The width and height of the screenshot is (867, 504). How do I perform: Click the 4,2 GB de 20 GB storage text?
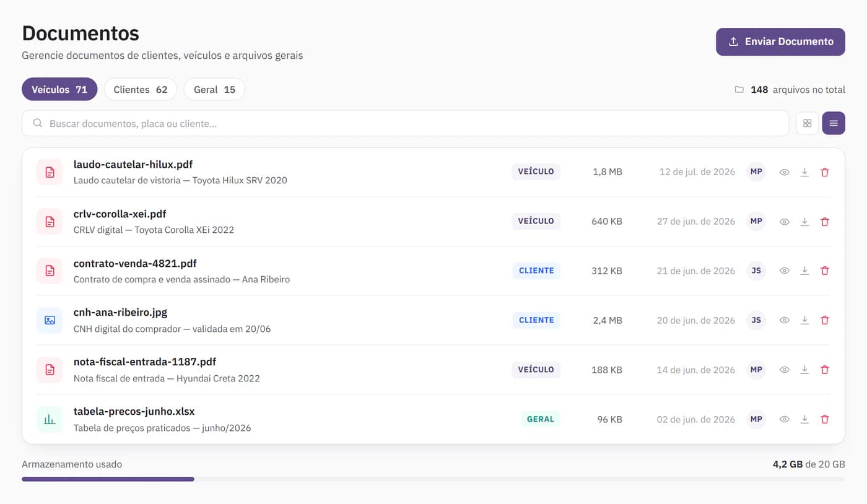click(x=809, y=464)
